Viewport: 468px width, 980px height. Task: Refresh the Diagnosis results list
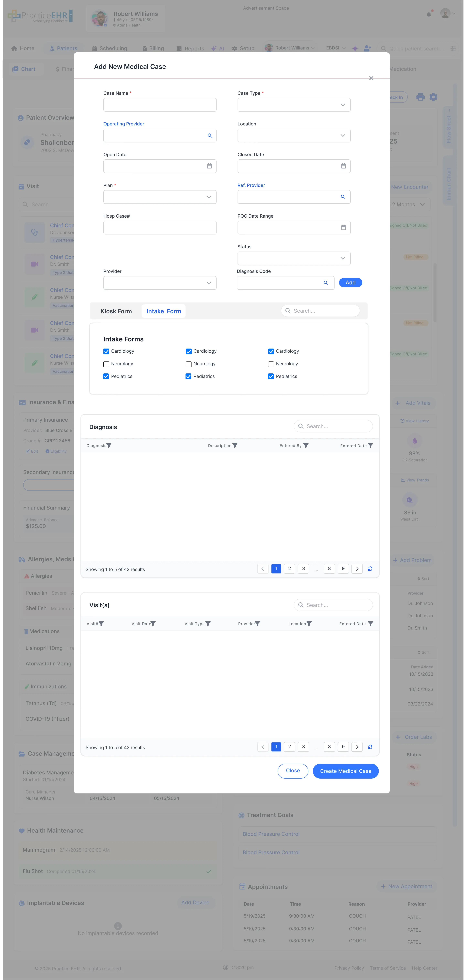[x=370, y=568]
